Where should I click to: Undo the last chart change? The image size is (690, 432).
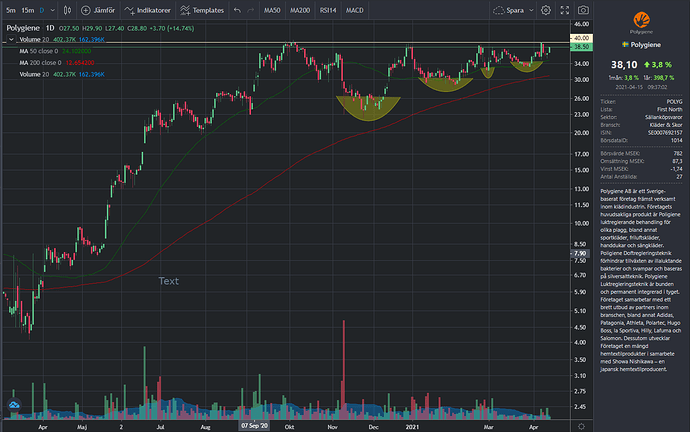237,10
